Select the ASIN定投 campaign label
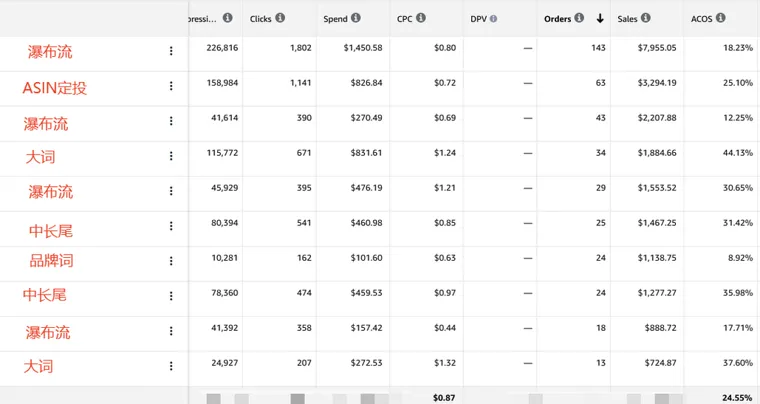The width and height of the screenshot is (760, 404). tap(55, 88)
